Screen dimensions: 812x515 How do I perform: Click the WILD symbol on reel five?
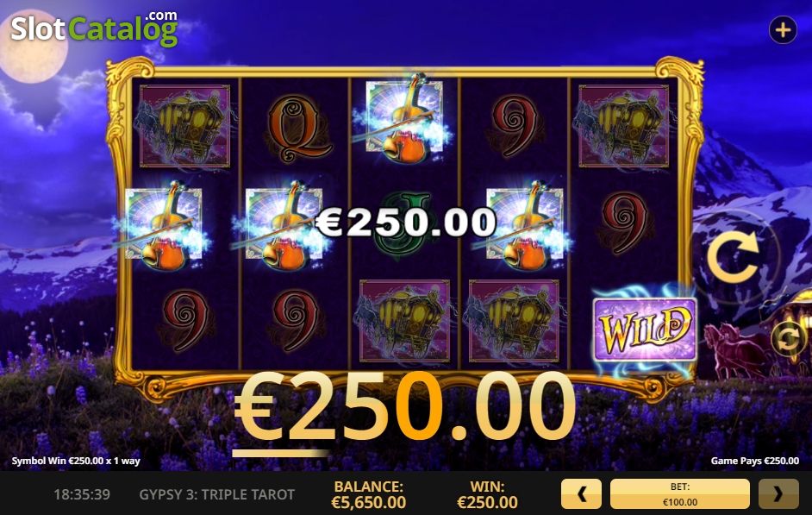click(x=646, y=330)
